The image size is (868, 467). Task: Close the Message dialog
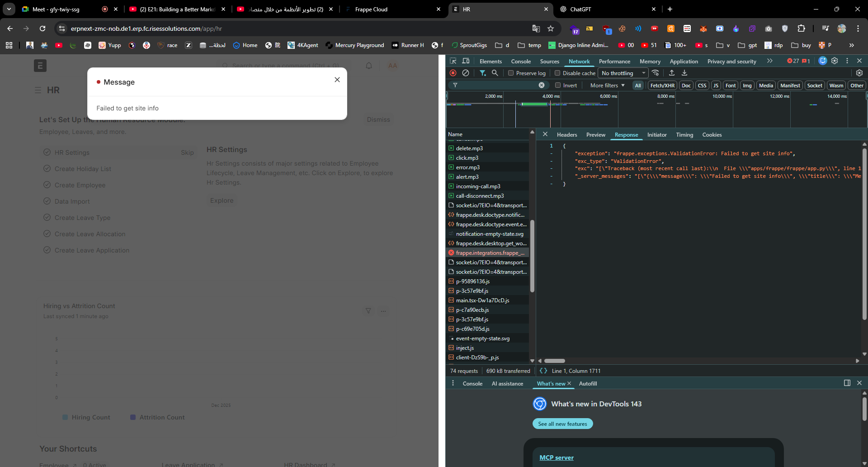337,80
